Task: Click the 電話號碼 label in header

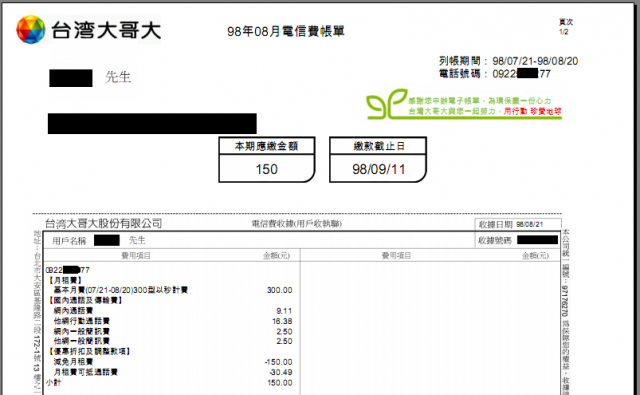Action: coord(460,74)
